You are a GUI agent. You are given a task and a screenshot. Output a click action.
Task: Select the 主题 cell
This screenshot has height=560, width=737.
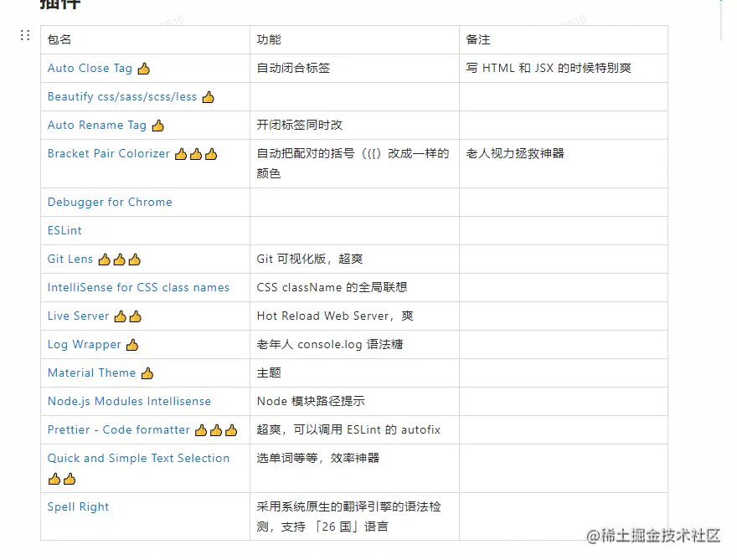354,372
